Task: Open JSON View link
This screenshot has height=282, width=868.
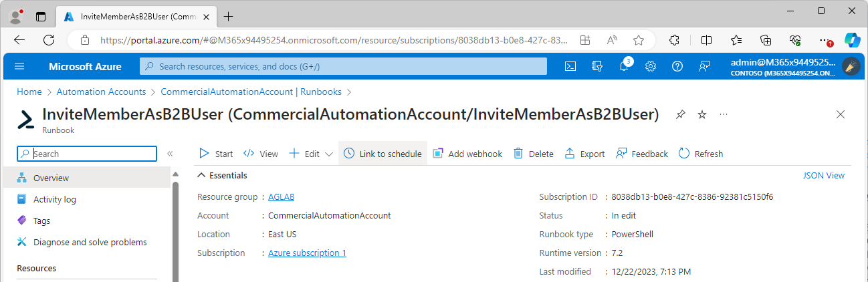Action: [823, 175]
